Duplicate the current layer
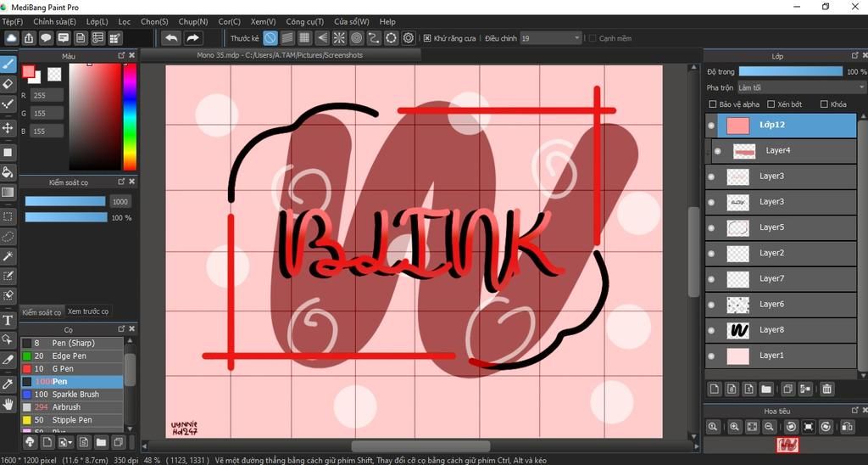The width and height of the screenshot is (868, 465). (788, 389)
